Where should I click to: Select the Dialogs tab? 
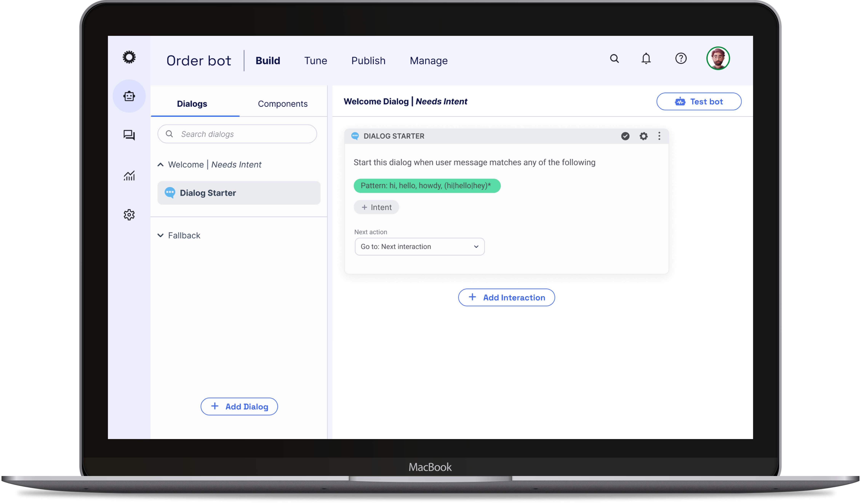click(x=192, y=104)
